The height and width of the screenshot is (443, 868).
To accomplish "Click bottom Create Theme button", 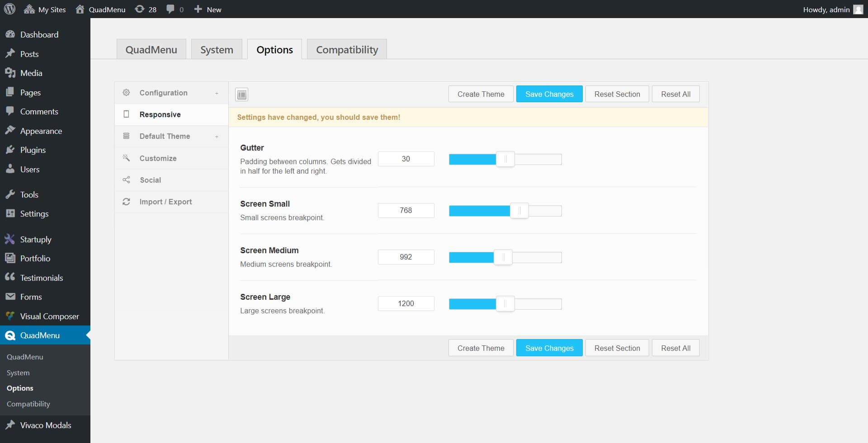I will pyautogui.click(x=481, y=348).
